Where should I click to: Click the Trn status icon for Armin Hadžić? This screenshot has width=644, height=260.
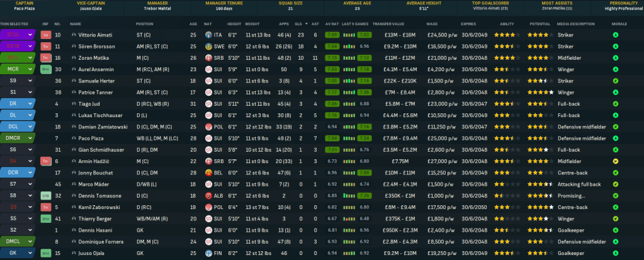tap(45, 161)
